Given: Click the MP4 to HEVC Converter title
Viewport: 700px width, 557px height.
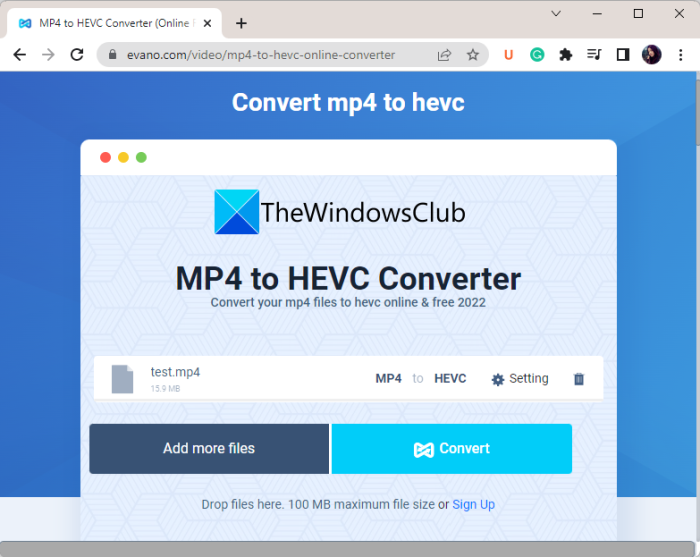Looking at the screenshot, I should (x=348, y=278).
